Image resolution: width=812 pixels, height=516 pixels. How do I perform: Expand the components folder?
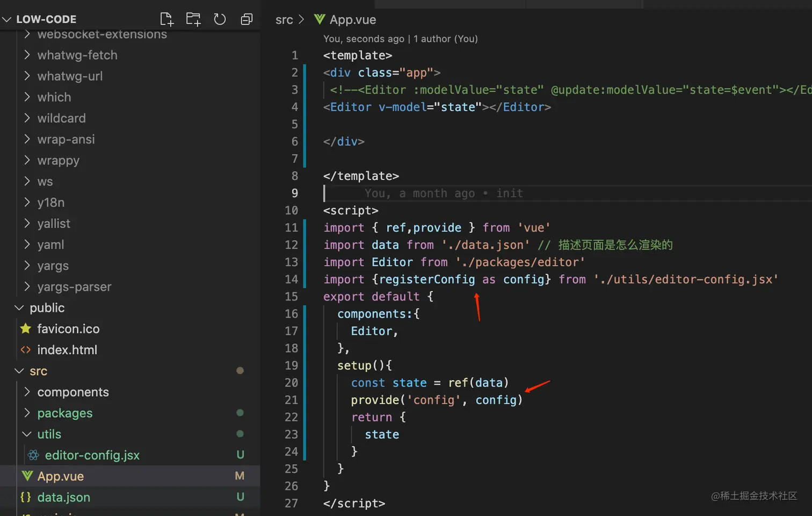(x=27, y=392)
